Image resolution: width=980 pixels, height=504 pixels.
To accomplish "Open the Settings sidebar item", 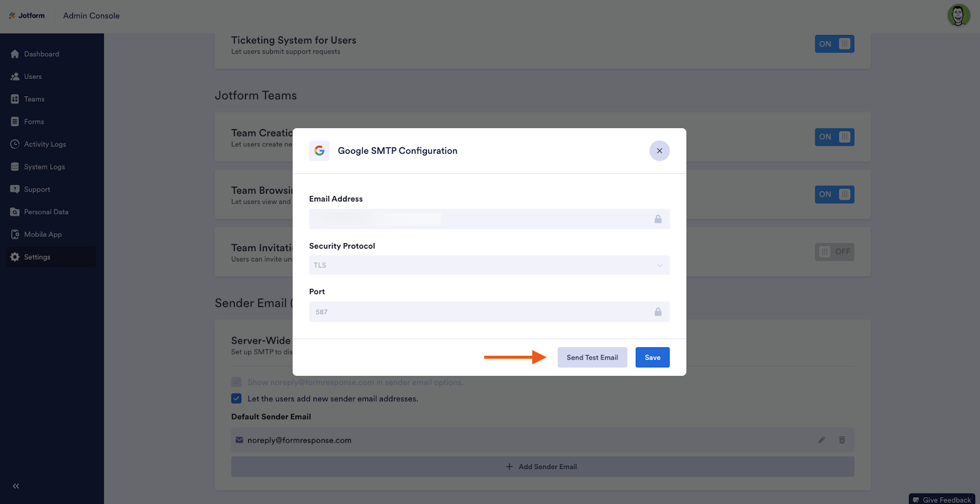I will [x=37, y=257].
